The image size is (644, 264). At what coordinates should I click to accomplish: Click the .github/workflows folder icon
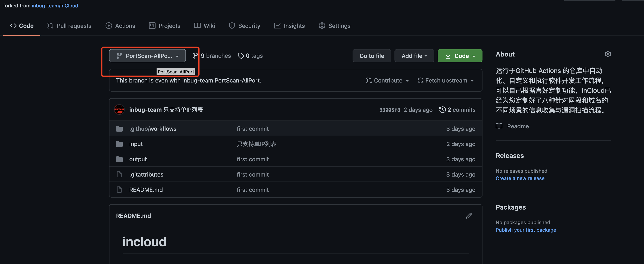coord(120,129)
